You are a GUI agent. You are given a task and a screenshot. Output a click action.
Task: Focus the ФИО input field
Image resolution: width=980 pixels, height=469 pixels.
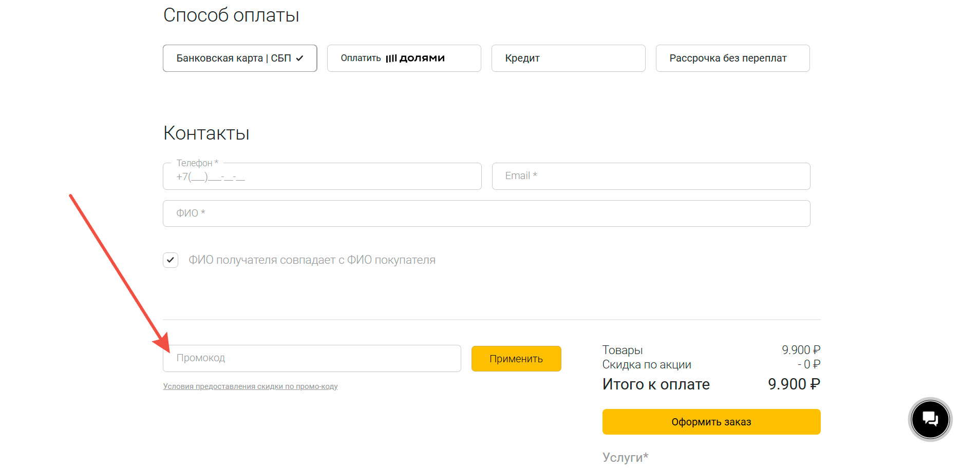click(486, 213)
